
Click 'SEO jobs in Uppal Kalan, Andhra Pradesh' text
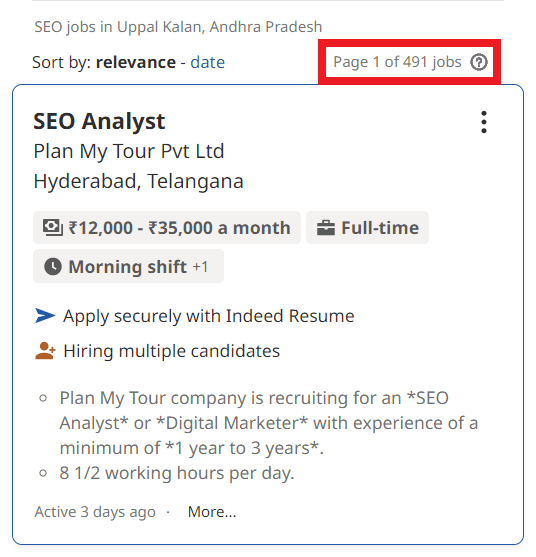click(x=178, y=27)
